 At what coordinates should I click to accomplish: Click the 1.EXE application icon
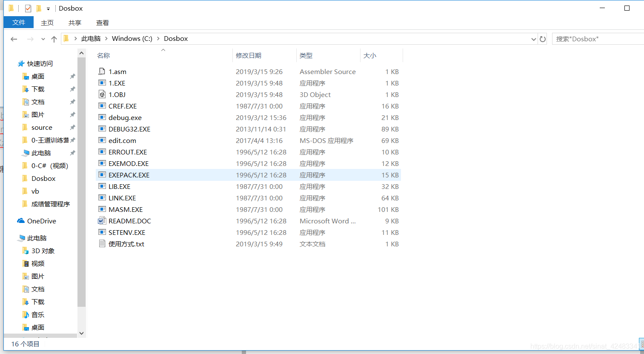(102, 83)
